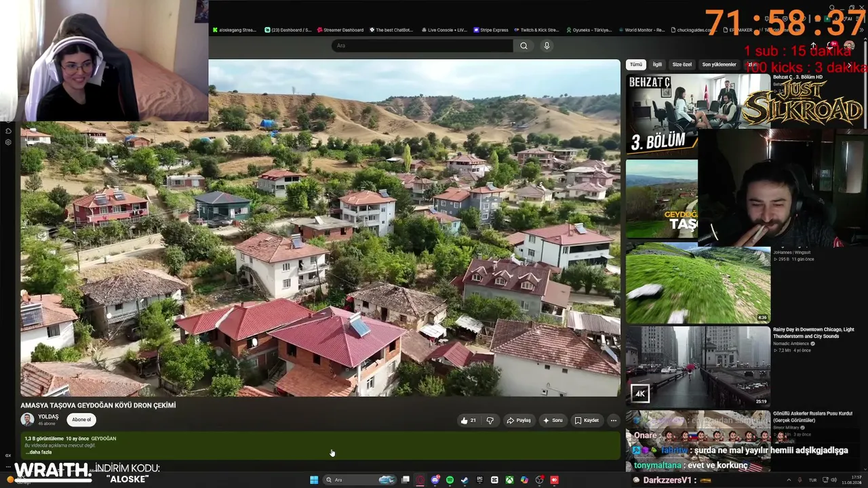Switch to Twitch & Kick Stre... browser tab
The width and height of the screenshot is (868, 488).
(x=536, y=30)
